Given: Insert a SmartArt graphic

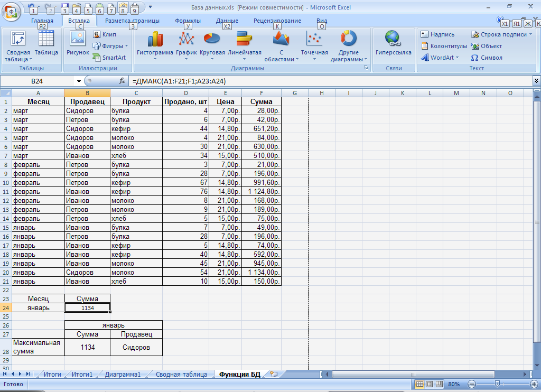Looking at the screenshot, I should [109, 58].
